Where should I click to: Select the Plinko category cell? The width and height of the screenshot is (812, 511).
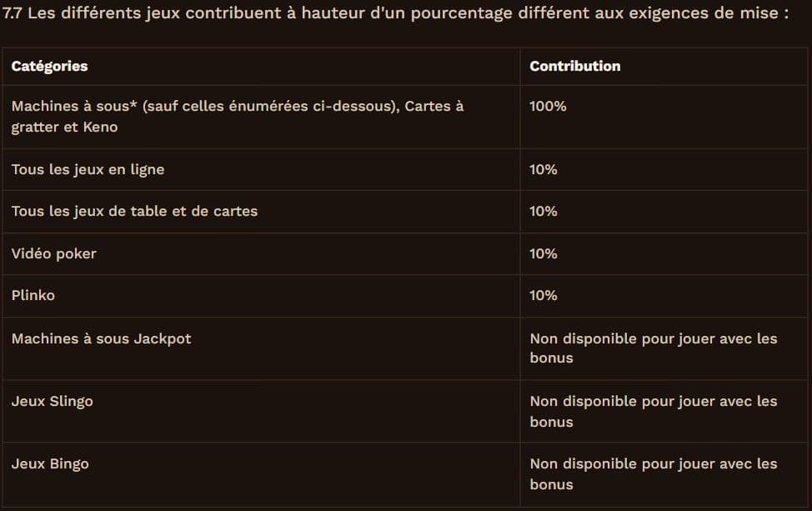point(33,295)
